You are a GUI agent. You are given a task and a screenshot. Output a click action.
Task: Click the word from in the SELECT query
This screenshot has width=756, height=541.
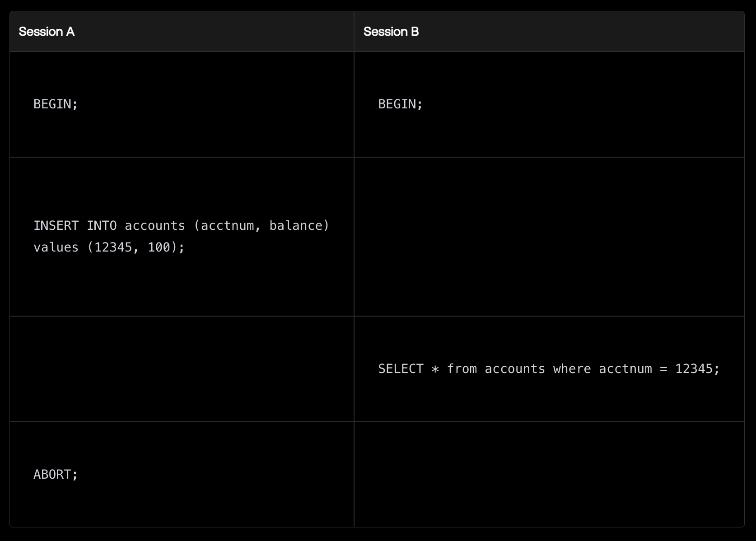pos(462,369)
